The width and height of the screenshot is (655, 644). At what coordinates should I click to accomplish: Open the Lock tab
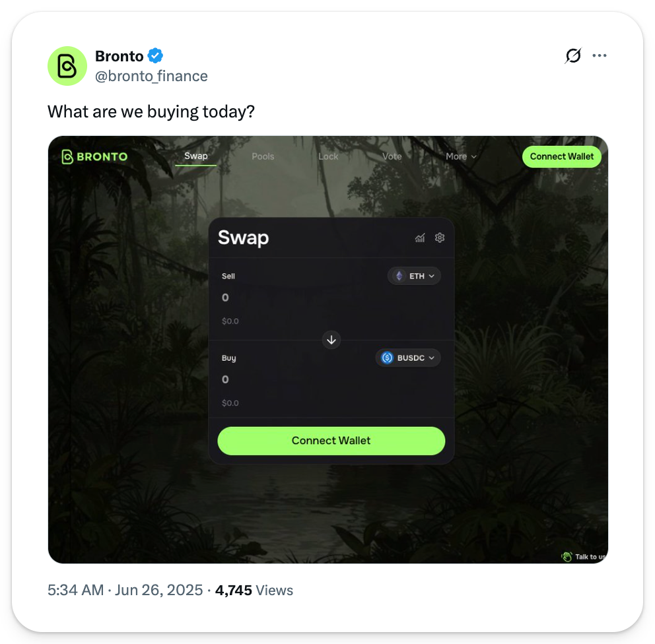[328, 156]
